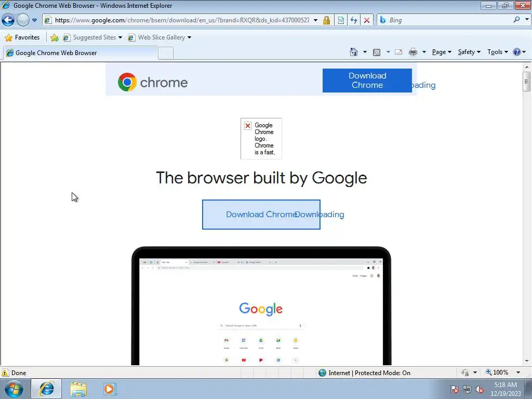
Task: Click the network tray icon
Action: tap(467, 390)
